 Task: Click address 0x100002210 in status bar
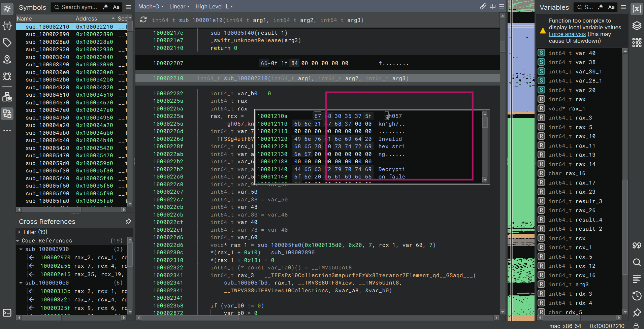(607, 326)
